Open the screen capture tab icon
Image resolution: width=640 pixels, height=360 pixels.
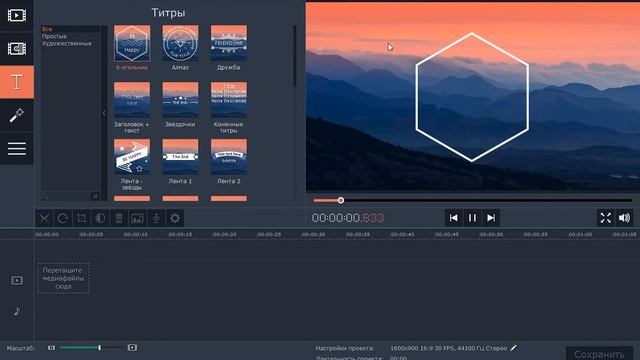tap(17, 49)
